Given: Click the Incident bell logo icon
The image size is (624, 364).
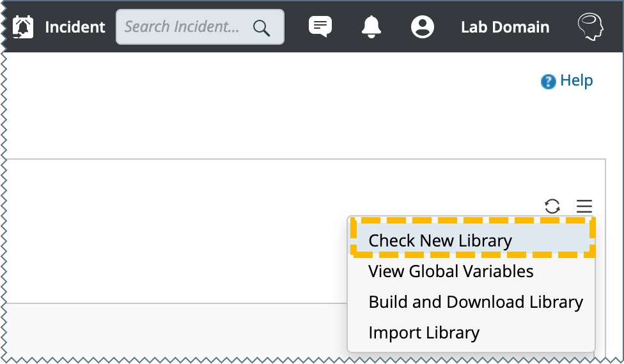Looking at the screenshot, I should pos(23,27).
